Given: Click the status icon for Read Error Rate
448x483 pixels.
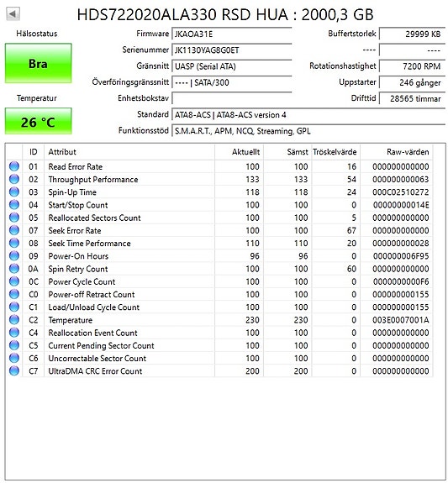Looking at the screenshot, I should (x=14, y=166).
